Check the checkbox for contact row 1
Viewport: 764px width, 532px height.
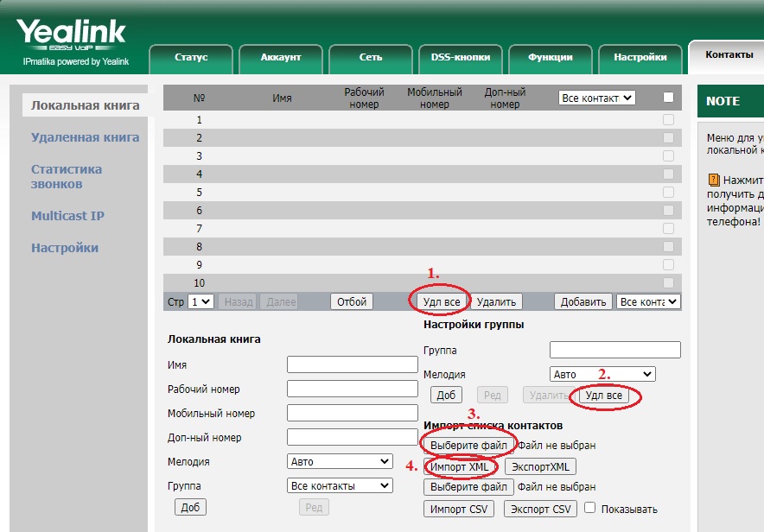tap(668, 120)
